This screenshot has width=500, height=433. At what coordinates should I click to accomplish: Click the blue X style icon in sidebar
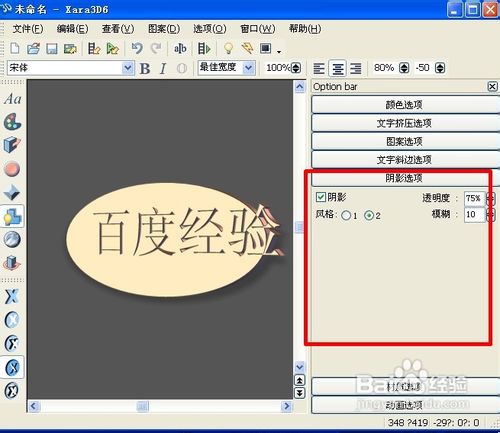point(12,296)
